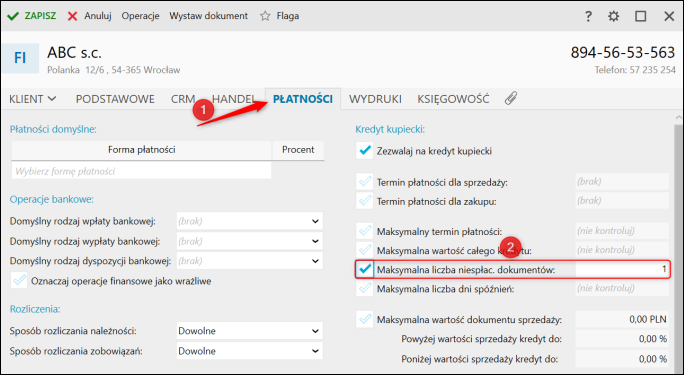Enable Oznaczaj operacje finansowe jako wrażliwe
The height and width of the screenshot is (375, 684).
pyautogui.click(x=19, y=281)
